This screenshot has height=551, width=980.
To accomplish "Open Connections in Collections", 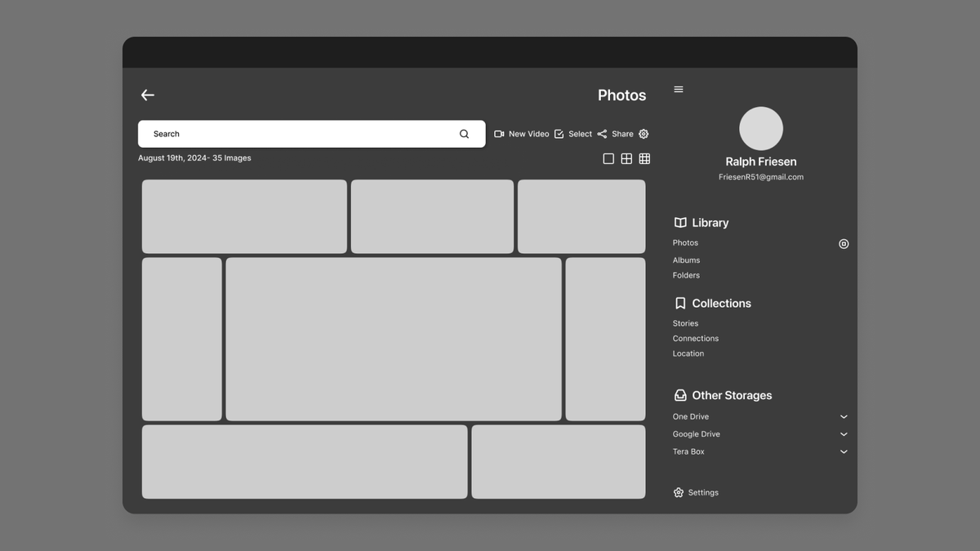I will pos(696,338).
